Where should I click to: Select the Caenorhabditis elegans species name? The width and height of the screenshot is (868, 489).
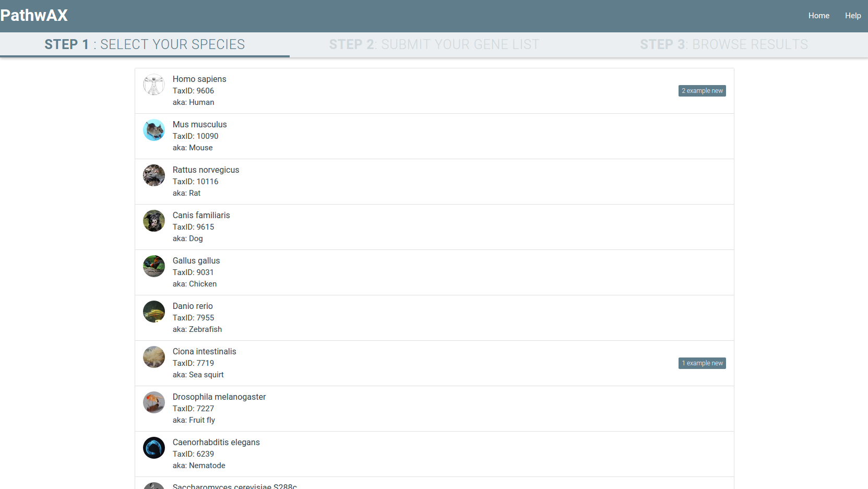[216, 442]
